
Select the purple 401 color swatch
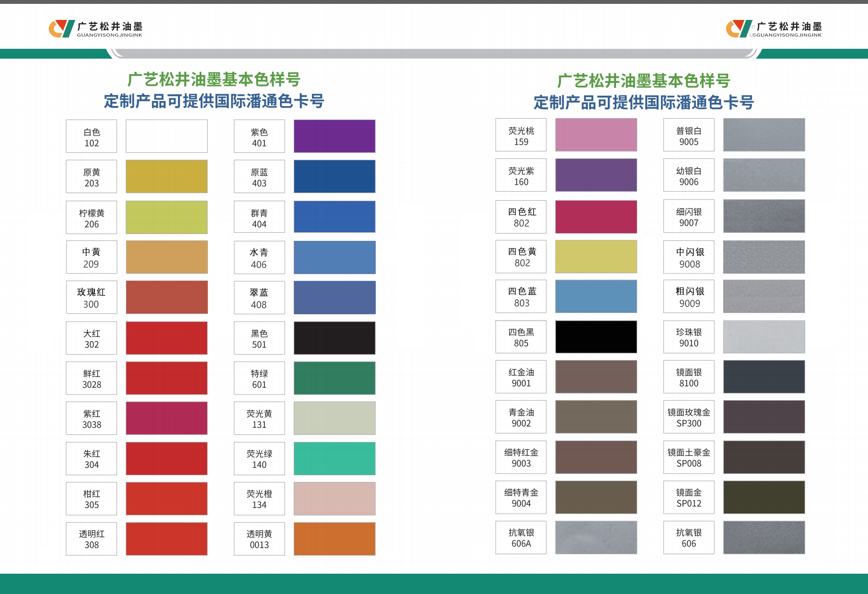pos(334,136)
